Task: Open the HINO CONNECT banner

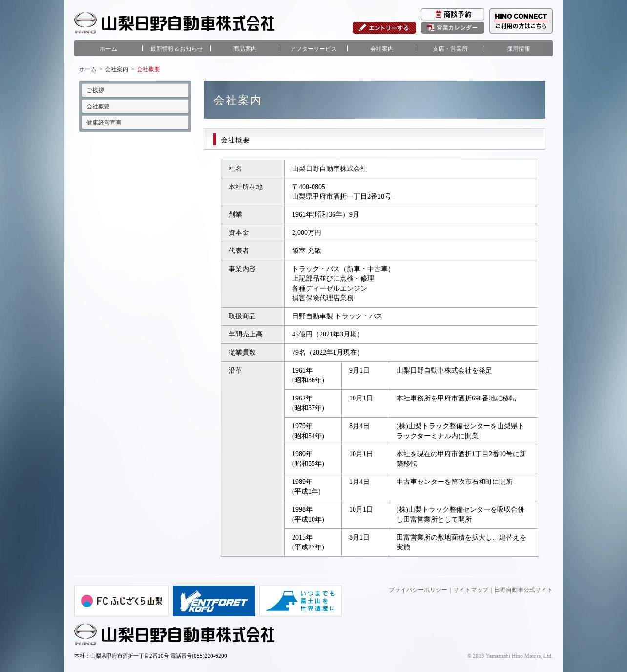Action: [x=521, y=21]
